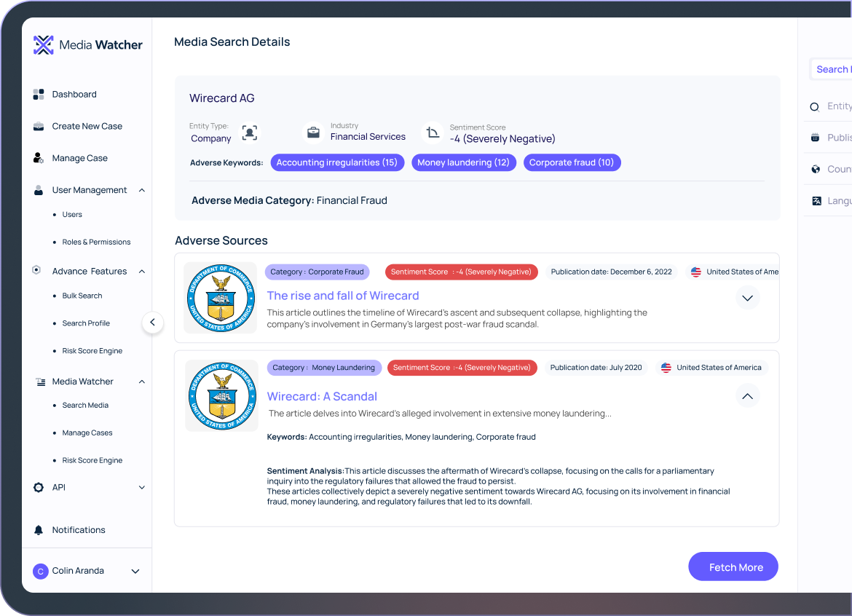The height and width of the screenshot is (616, 852).
Task: Collapse the sidebar with the arrow button
Action: click(153, 323)
